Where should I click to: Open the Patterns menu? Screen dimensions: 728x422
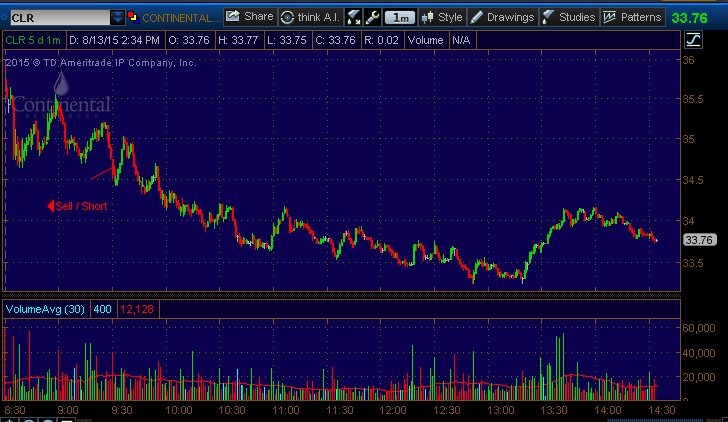pyautogui.click(x=632, y=17)
